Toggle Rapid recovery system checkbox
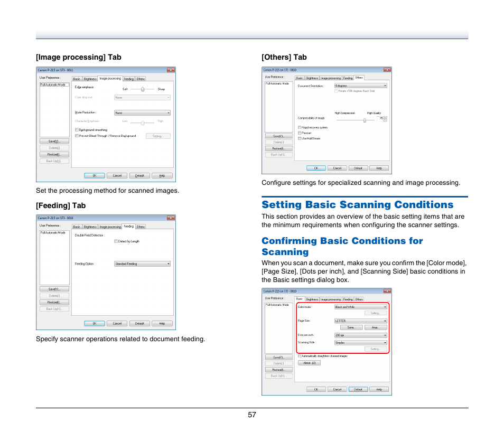Viewport: 504px width, 432px height. 300,127
